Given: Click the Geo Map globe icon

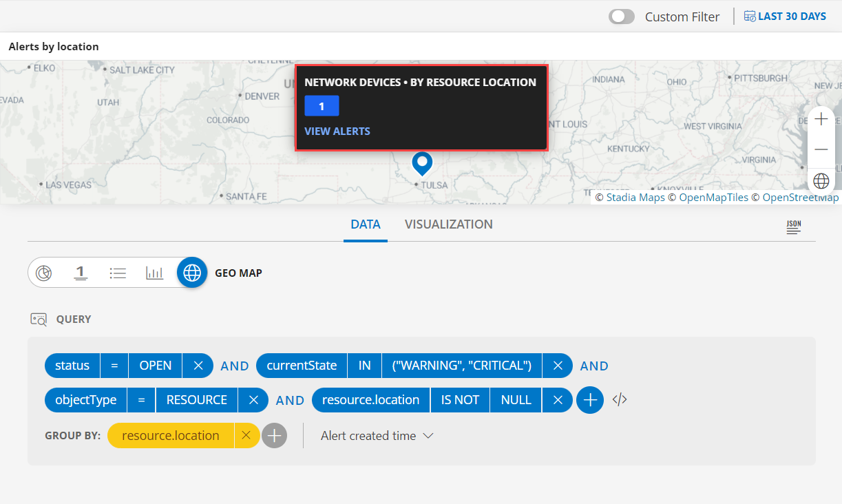Looking at the screenshot, I should click(x=191, y=273).
